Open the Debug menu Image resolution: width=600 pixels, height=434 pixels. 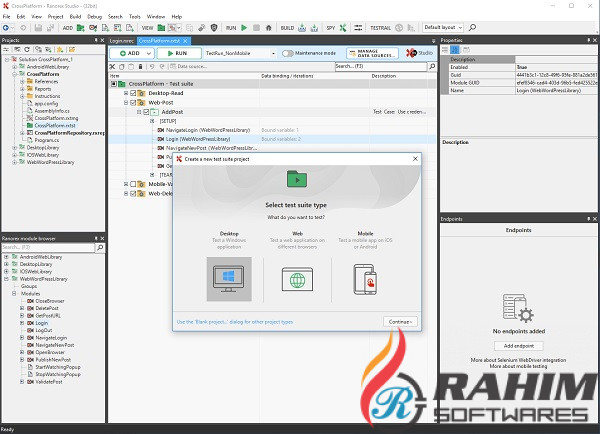93,17
